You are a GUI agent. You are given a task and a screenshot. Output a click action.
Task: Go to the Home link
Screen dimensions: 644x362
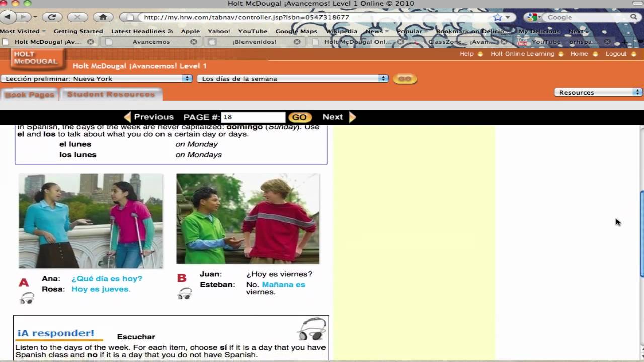point(579,54)
